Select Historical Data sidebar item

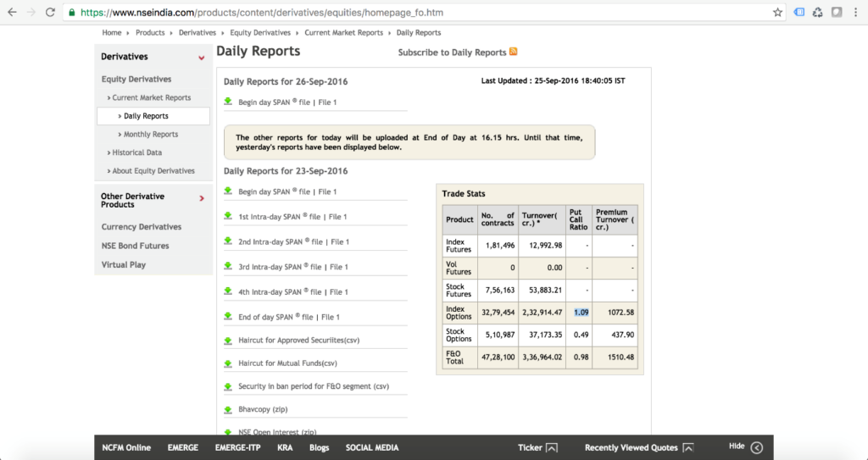click(136, 152)
